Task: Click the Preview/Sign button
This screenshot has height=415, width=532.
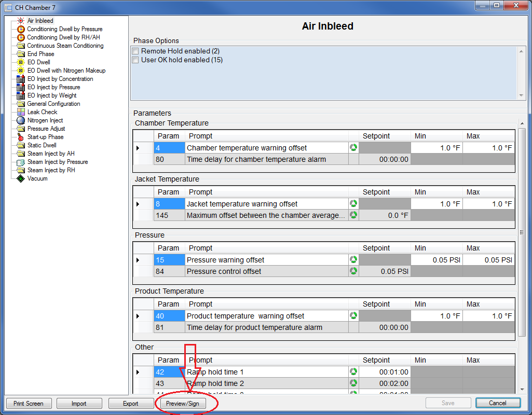Action: click(x=183, y=403)
